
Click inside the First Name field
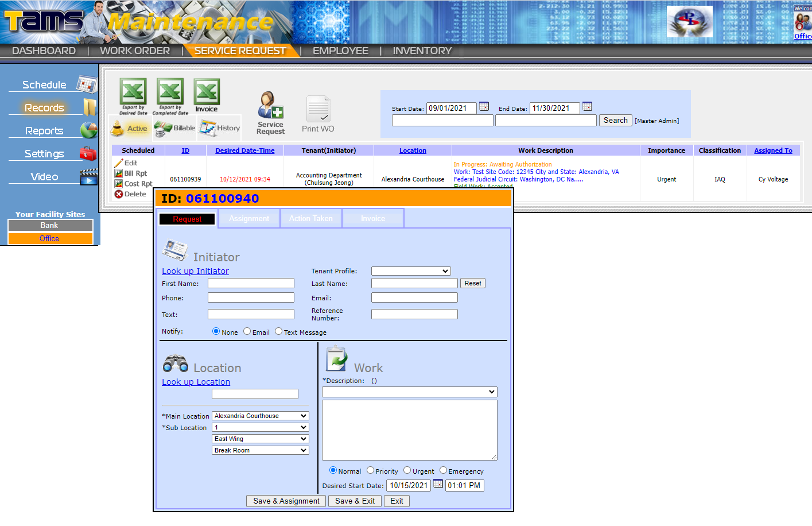point(251,283)
